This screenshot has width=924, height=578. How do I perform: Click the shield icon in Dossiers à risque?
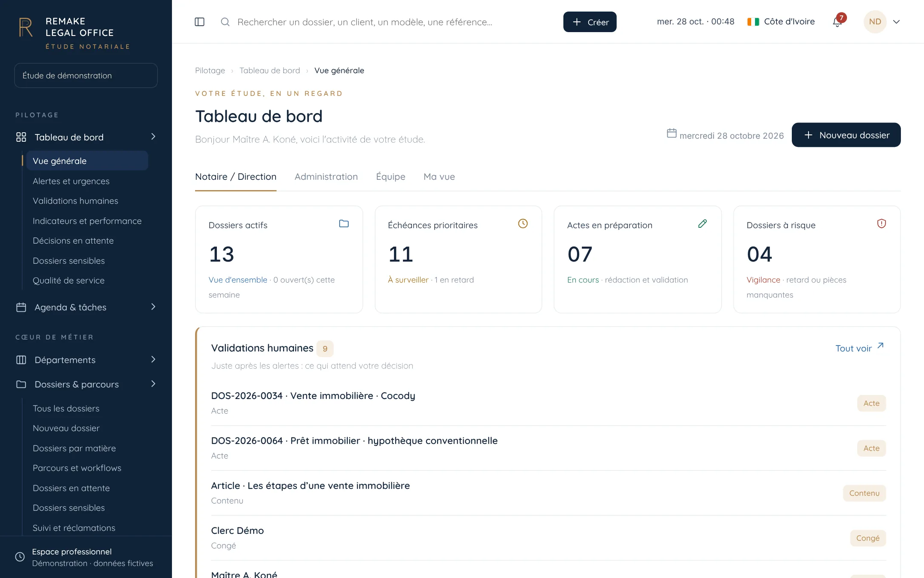882,223
